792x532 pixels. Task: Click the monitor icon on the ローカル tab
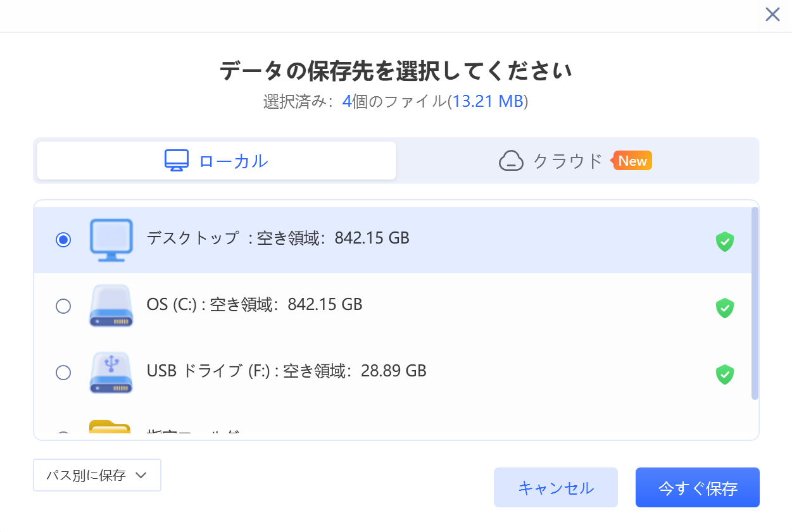tap(177, 159)
